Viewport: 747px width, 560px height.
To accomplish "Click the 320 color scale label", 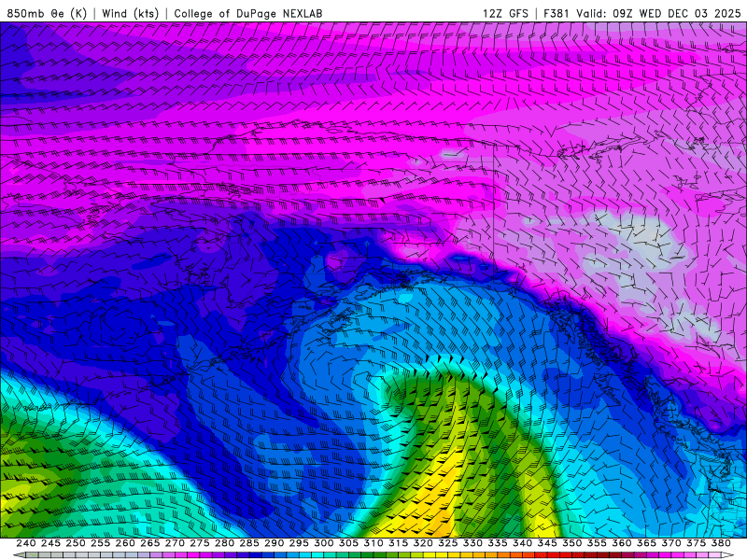I will pyautogui.click(x=423, y=543).
